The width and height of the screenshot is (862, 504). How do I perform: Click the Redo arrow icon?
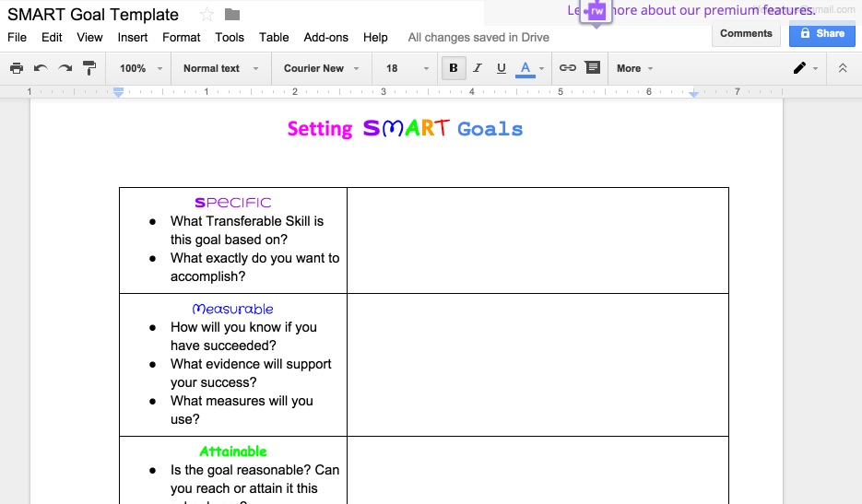65,68
